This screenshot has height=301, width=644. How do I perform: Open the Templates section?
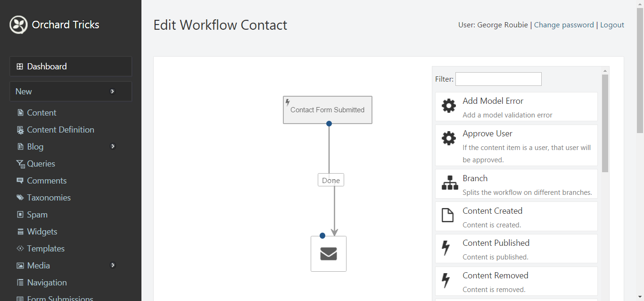point(46,249)
